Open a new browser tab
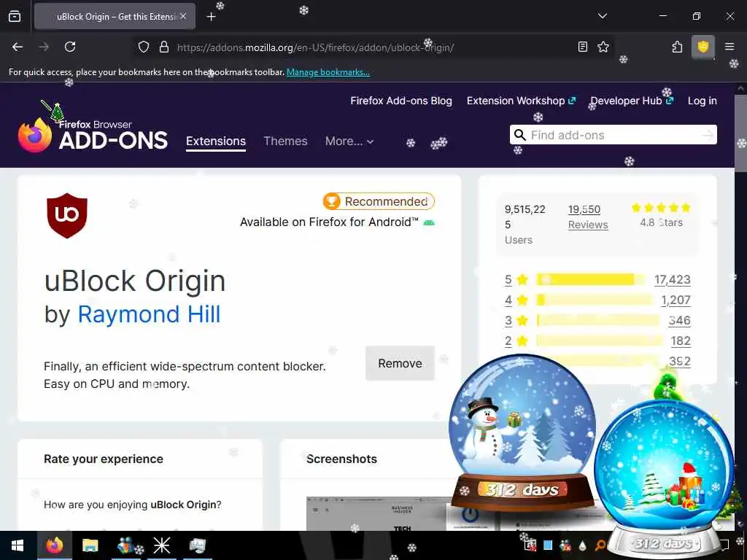The image size is (747, 560). point(211,17)
